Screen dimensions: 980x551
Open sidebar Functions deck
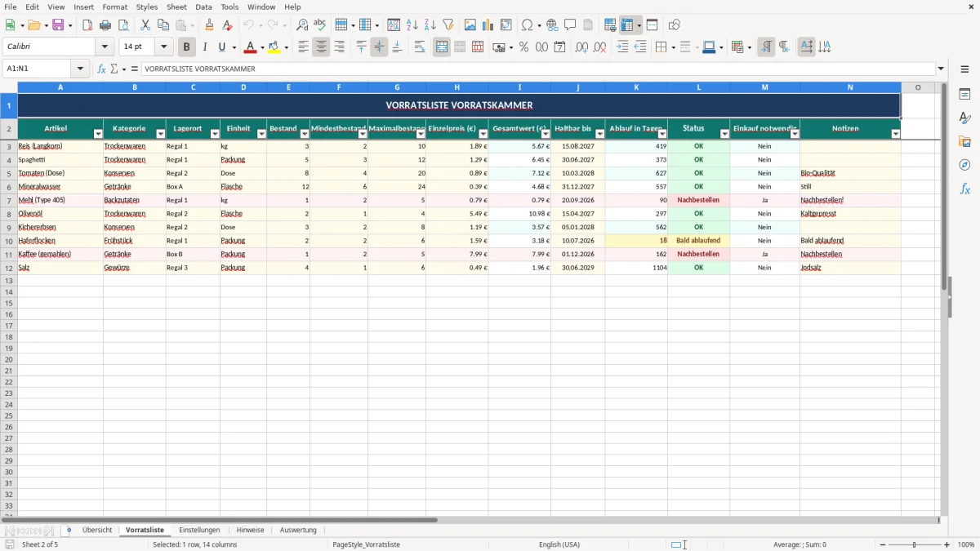[x=964, y=189]
